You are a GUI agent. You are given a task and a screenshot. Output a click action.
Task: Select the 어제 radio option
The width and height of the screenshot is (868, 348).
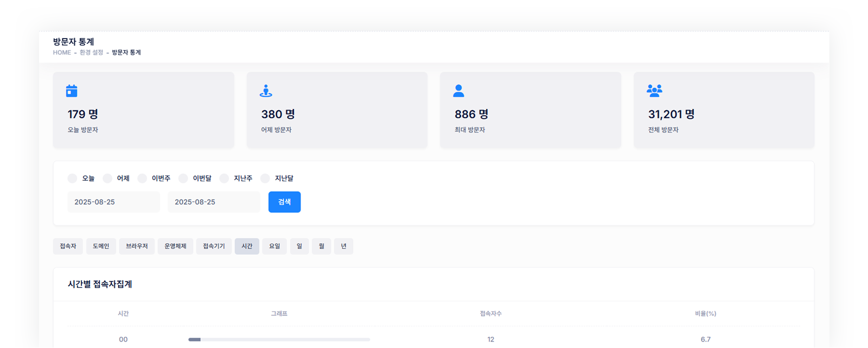click(107, 179)
